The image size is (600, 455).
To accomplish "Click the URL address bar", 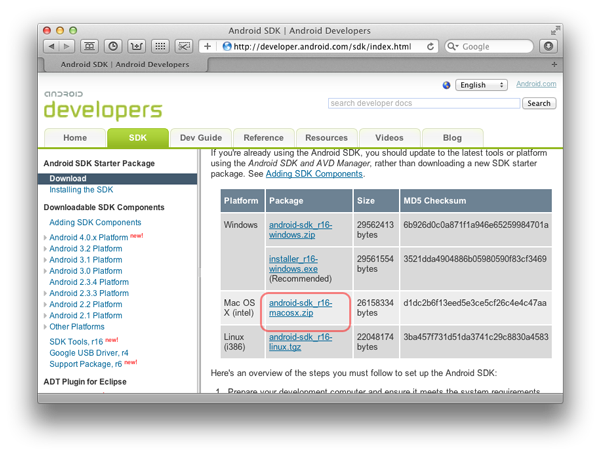I will pos(322,46).
